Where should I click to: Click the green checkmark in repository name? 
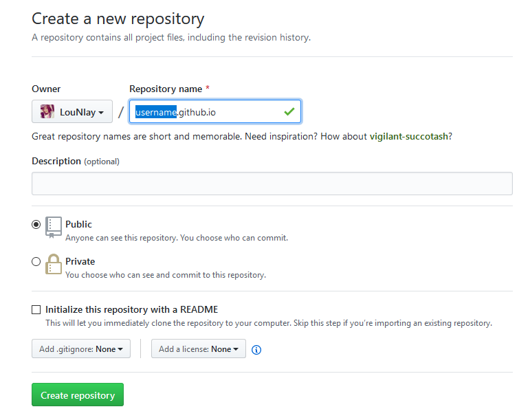289,111
